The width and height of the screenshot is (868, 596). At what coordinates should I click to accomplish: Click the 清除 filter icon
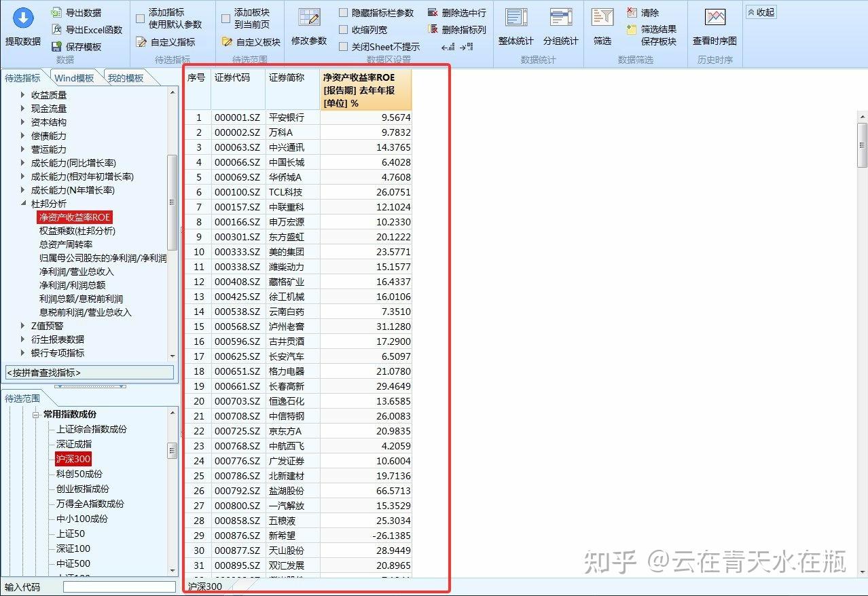(632, 13)
